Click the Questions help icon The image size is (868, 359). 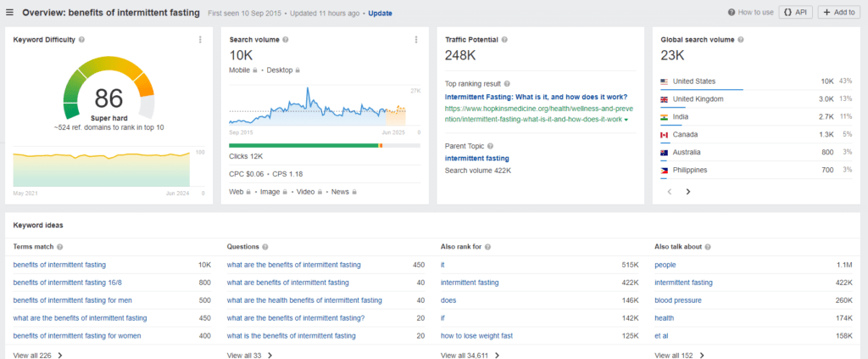click(x=264, y=247)
